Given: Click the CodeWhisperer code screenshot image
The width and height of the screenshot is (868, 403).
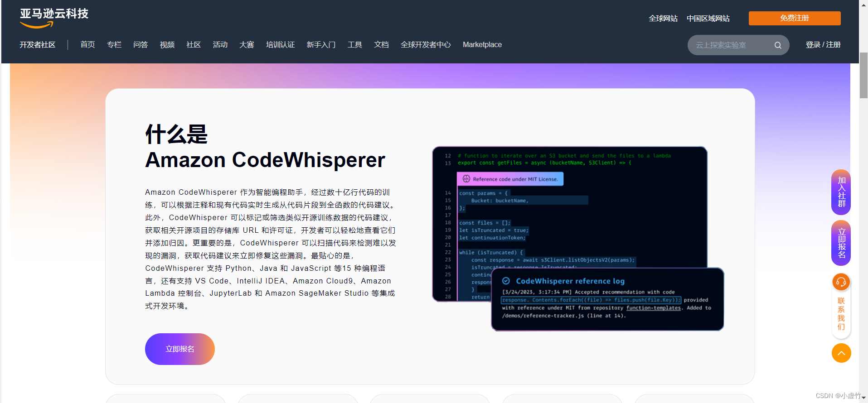Looking at the screenshot, I should point(578,239).
